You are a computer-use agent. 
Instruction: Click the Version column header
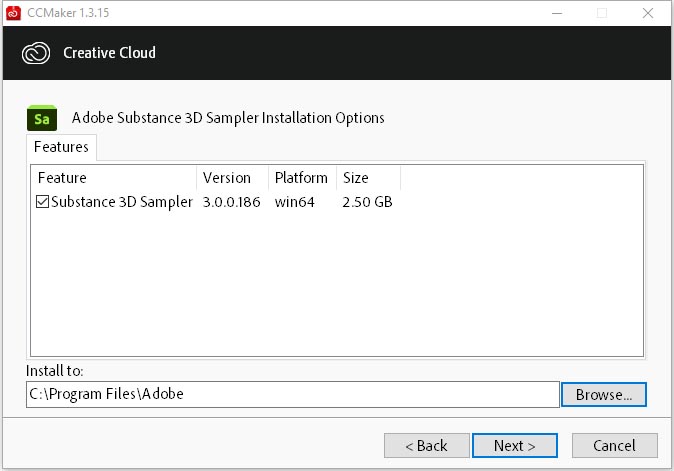tap(233, 178)
